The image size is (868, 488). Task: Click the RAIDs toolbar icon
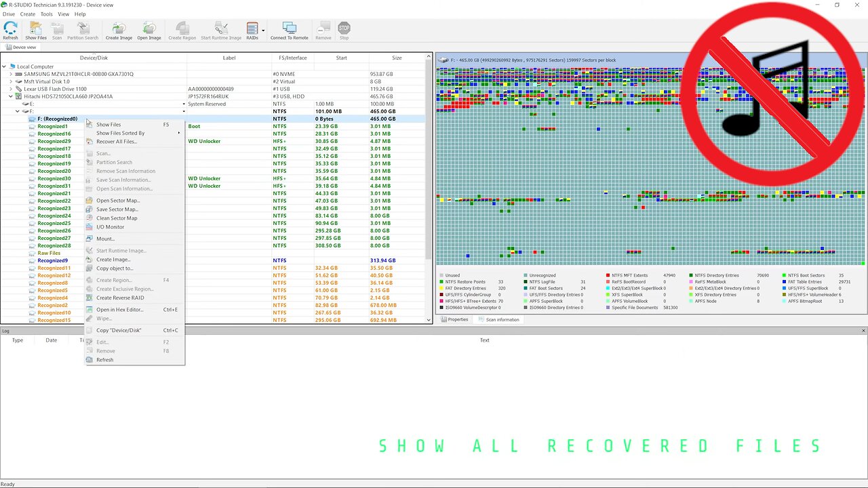(252, 30)
